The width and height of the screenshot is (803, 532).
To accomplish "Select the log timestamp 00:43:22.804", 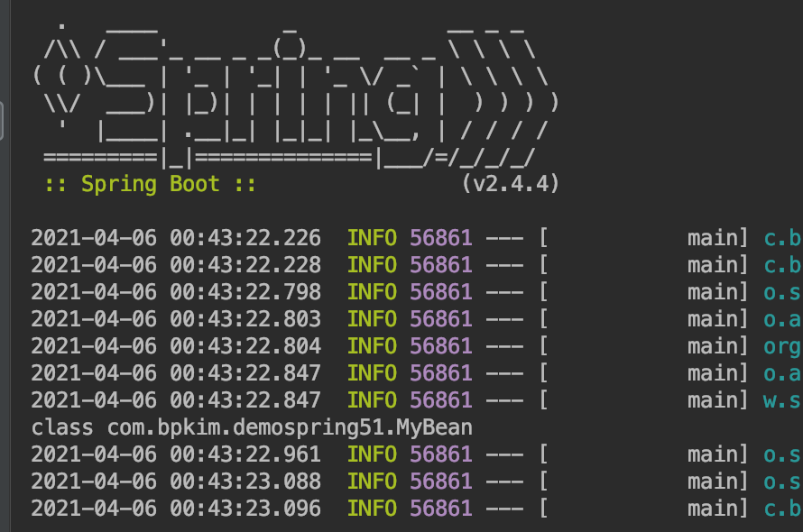I will [x=245, y=346].
